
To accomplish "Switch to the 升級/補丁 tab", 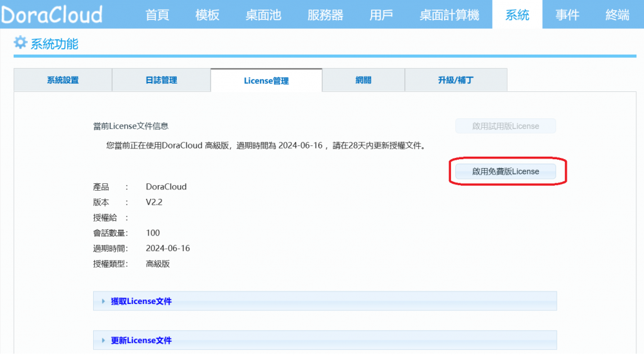I will [x=456, y=80].
